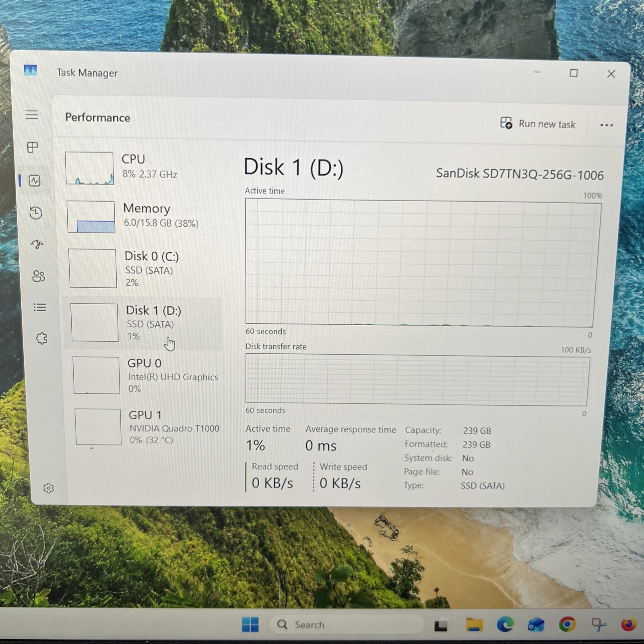The height and width of the screenshot is (644, 644).
Task: Click the Write speed 0 KB/s value
Action: pos(340,483)
